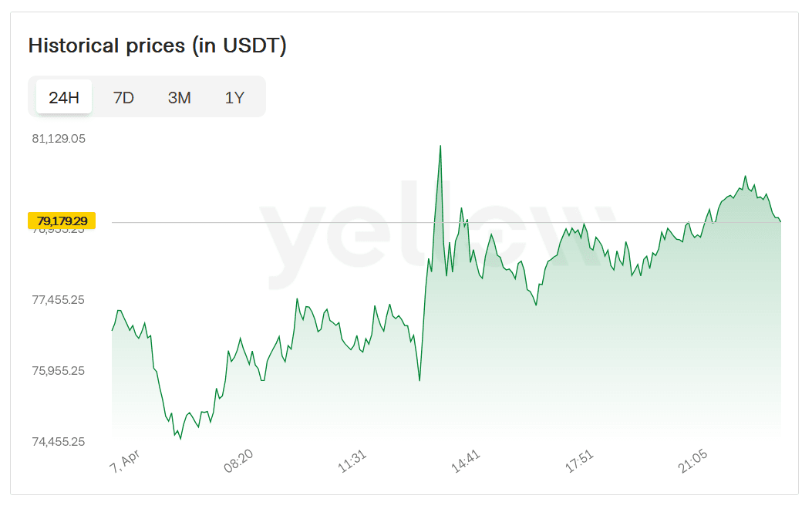Switch to the 24H timeframe tab
812x509 pixels.
coord(63,97)
